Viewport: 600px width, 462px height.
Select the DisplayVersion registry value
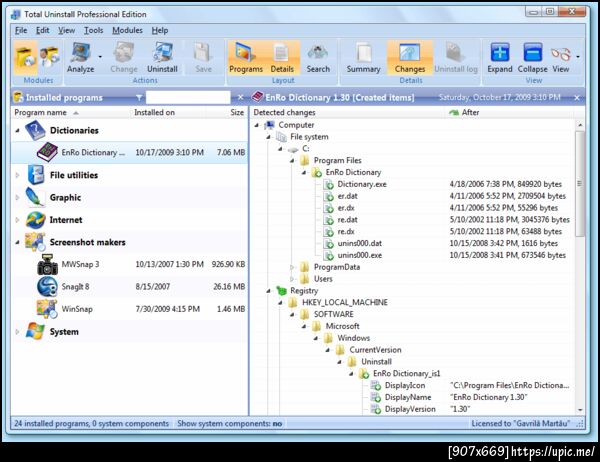(410, 409)
